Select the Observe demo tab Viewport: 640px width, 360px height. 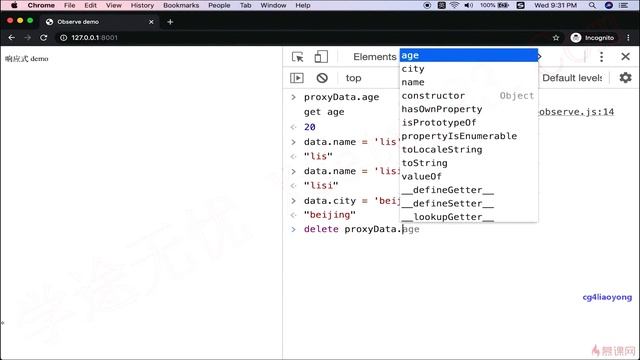pos(100,22)
